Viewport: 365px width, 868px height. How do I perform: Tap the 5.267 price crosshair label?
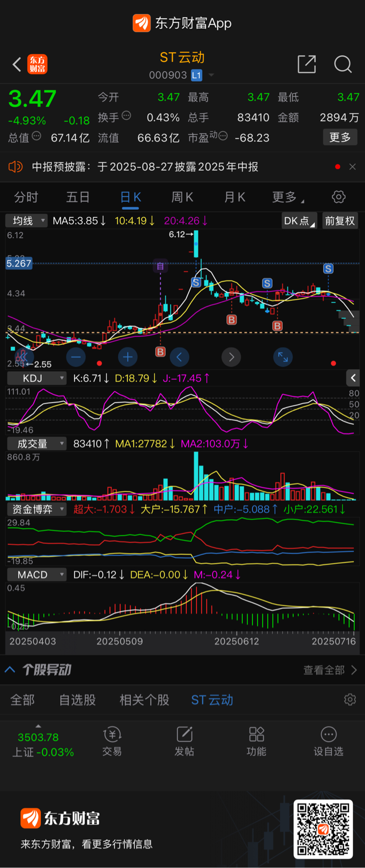tap(19, 263)
